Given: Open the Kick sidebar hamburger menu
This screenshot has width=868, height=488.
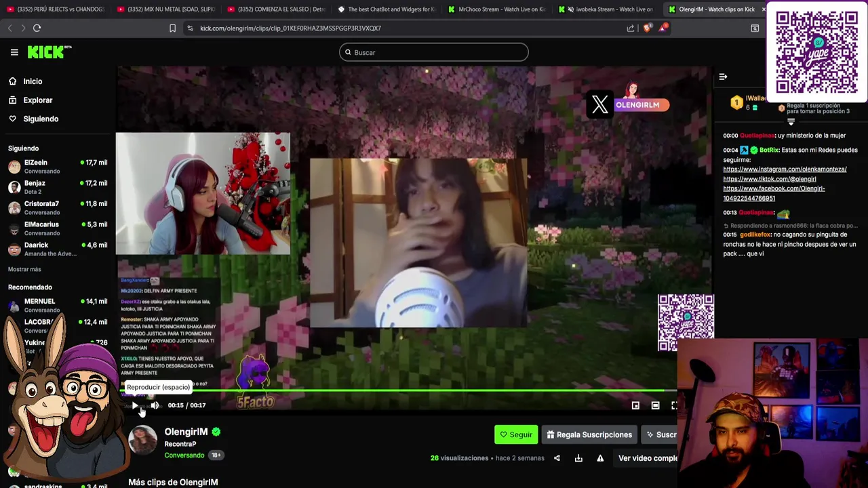Looking at the screenshot, I should tap(14, 52).
